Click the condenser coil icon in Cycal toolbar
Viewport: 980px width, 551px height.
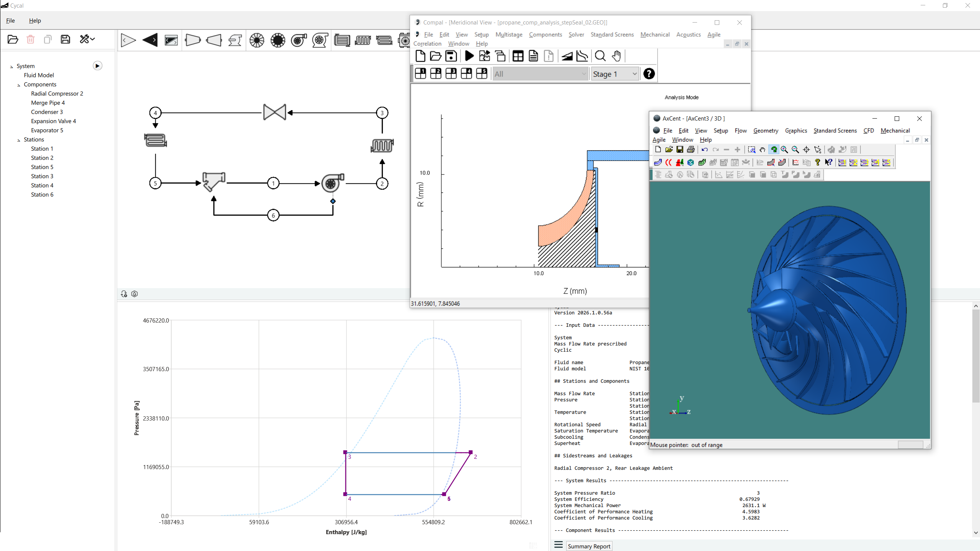point(363,40)
